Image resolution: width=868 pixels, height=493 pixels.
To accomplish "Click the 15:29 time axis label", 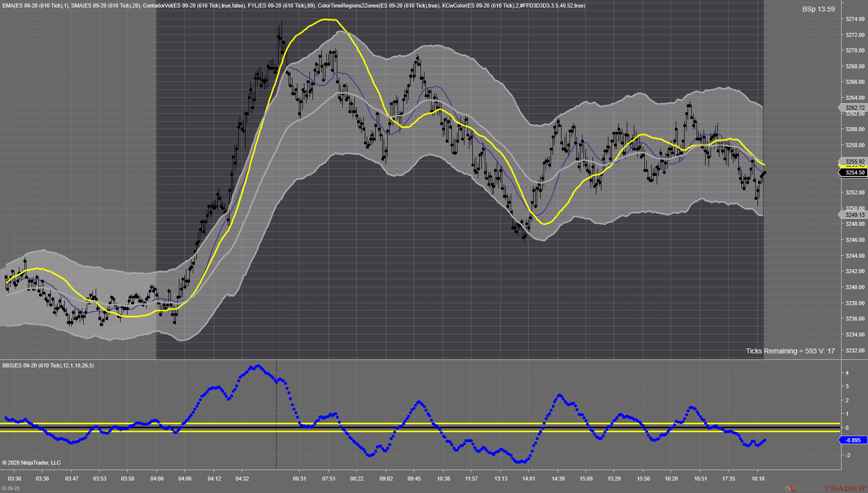I will click(614, 479).
